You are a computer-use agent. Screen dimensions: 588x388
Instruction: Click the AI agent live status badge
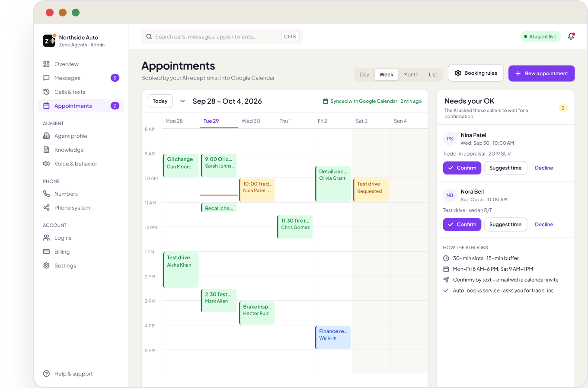540,37
